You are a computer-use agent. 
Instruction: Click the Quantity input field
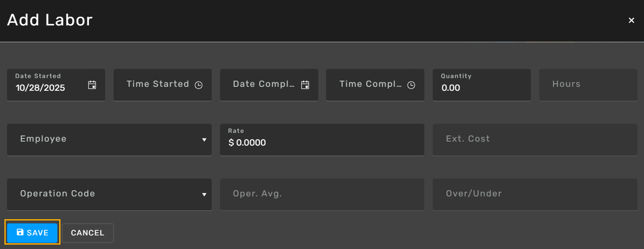point(481,88)
